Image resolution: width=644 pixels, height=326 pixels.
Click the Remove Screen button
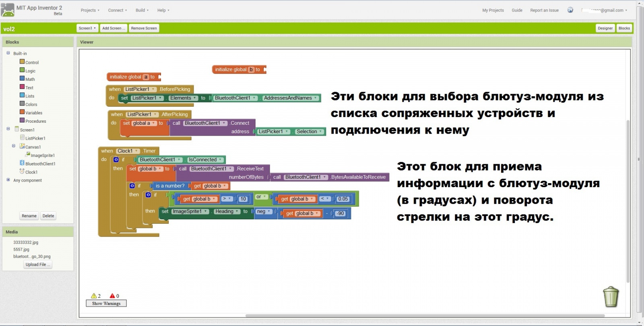[x=144, y=28]
